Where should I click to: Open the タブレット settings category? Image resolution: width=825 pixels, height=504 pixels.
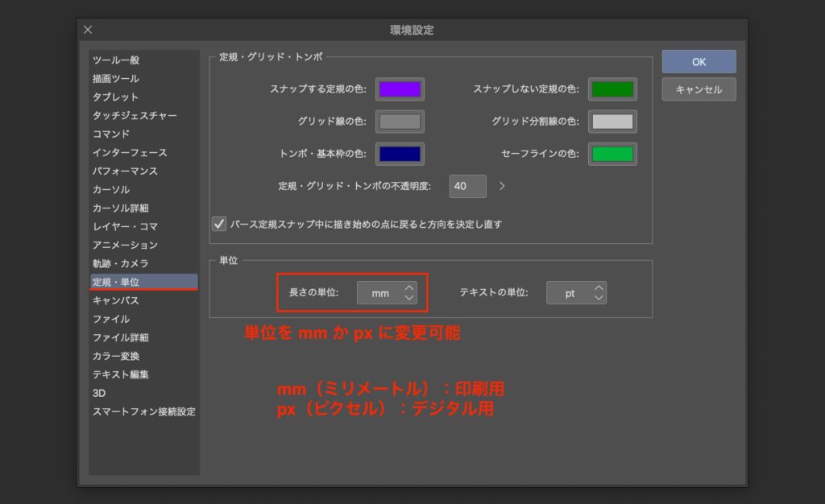(x=116, y=97)
